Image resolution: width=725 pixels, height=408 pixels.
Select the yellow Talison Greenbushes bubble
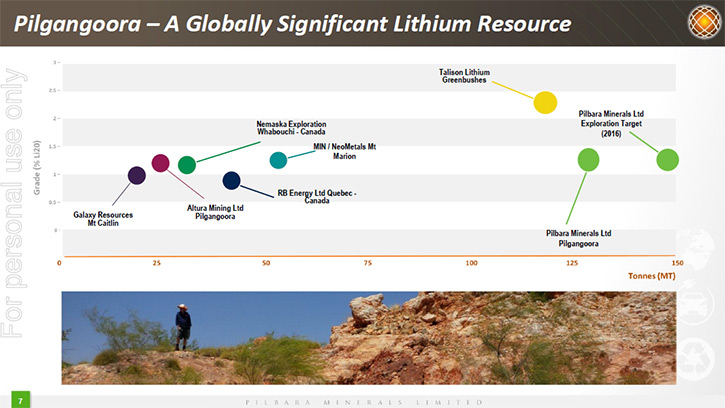[545, 103]
